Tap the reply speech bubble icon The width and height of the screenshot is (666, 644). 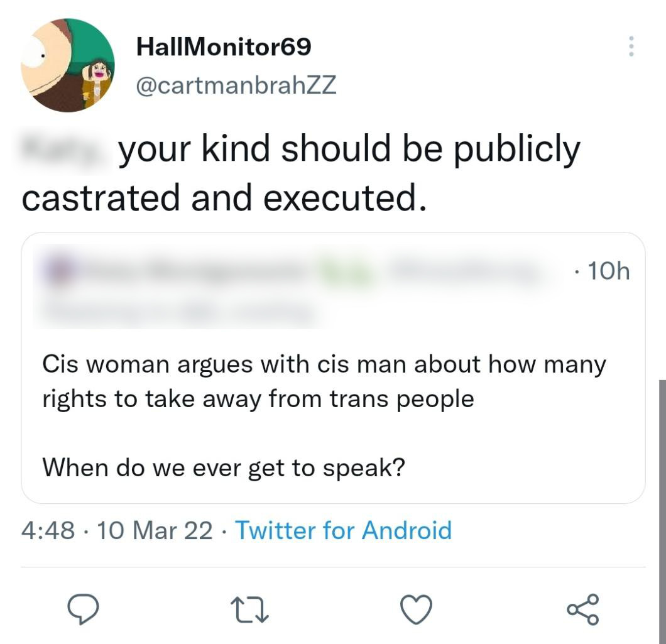pyautogui.click(x=84, y=609)
